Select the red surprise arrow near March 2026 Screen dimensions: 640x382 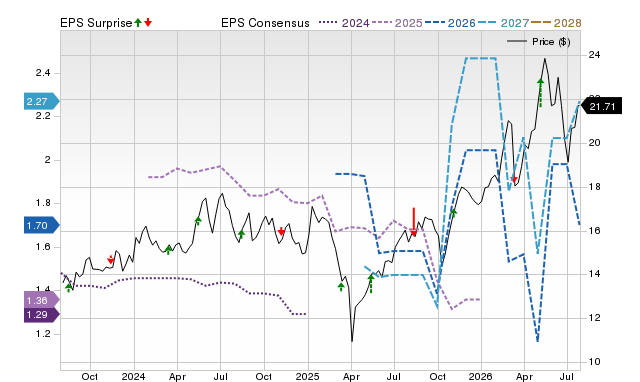coord(514,179)
